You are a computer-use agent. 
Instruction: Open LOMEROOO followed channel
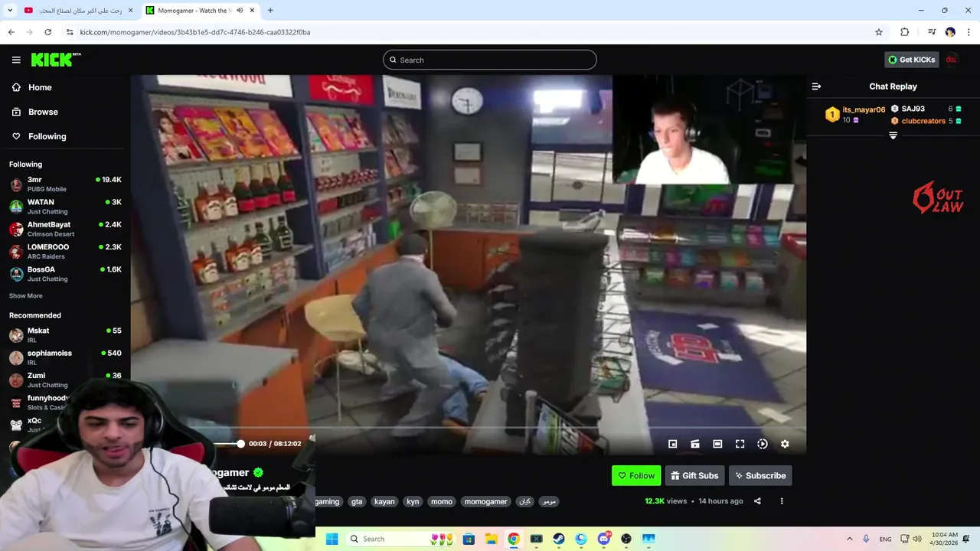pyautogui.click(x=65, y=251)
